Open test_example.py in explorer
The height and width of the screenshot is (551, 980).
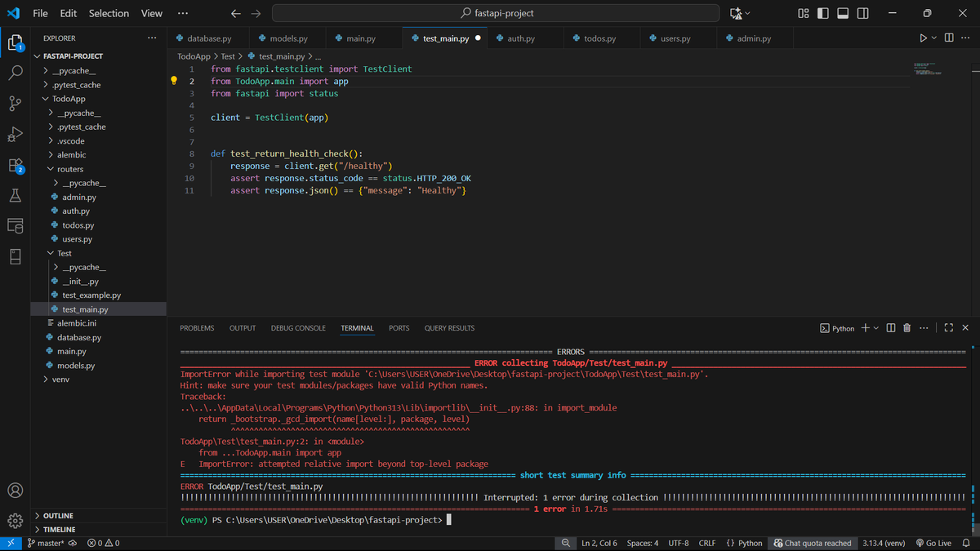pos(91,295)
